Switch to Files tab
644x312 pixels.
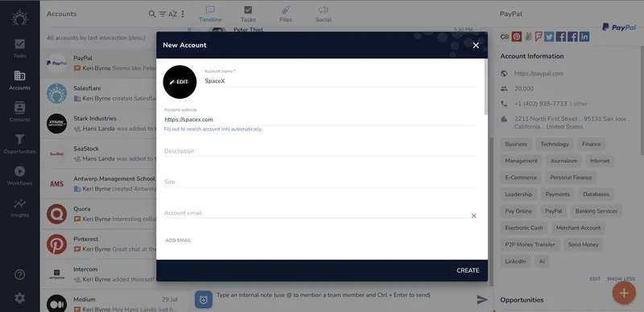click(286, 14)
